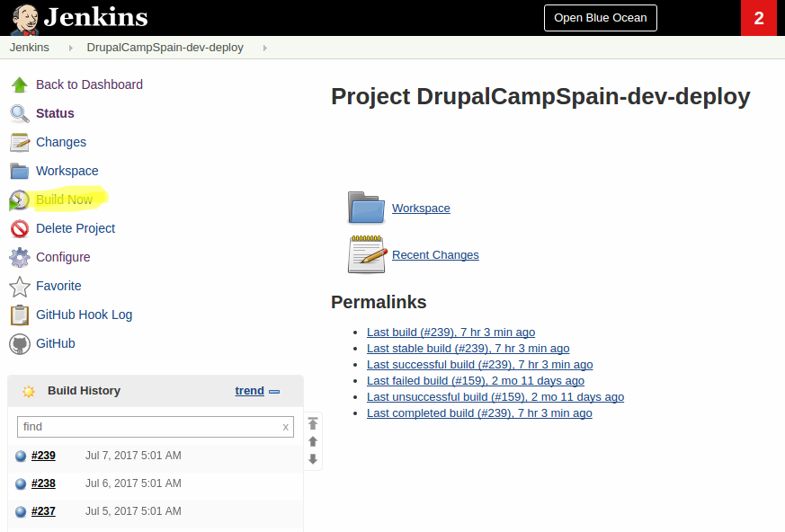
Task: Open the breadcrumb arrow after Jenkins
Action: point(71,48)
